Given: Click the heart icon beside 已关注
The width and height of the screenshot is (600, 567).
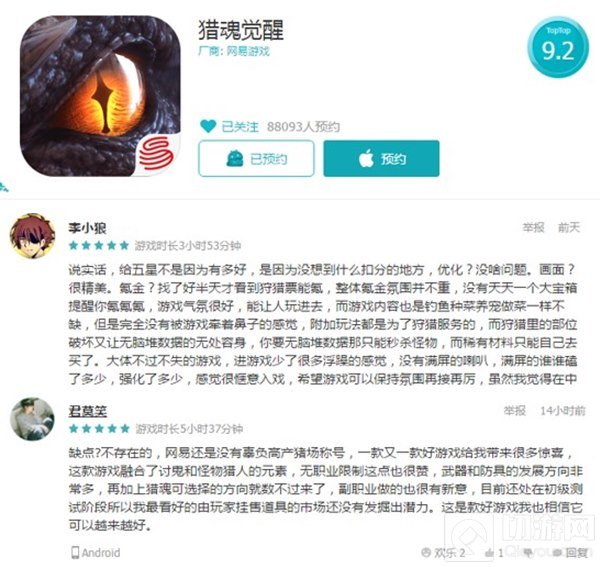Looking at the screenshot, I should [x=208, y=126].
